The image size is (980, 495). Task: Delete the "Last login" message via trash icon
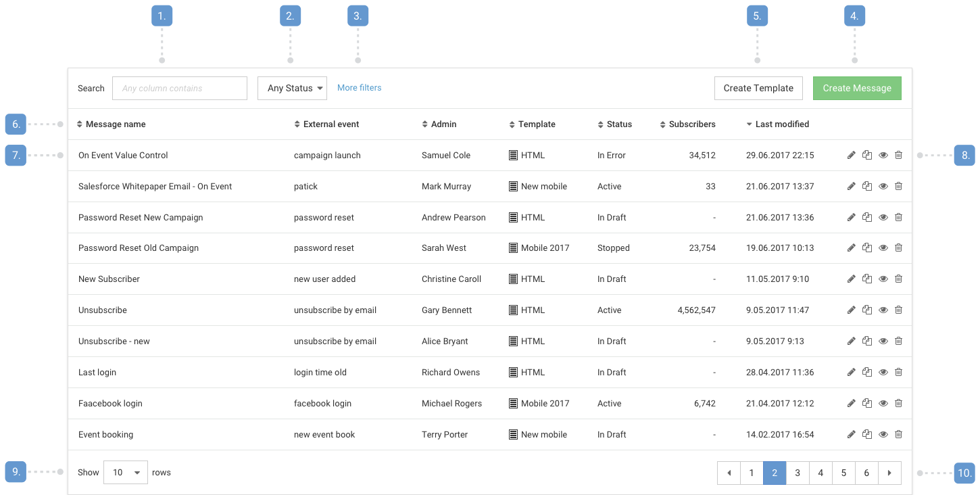click(898, 372)
